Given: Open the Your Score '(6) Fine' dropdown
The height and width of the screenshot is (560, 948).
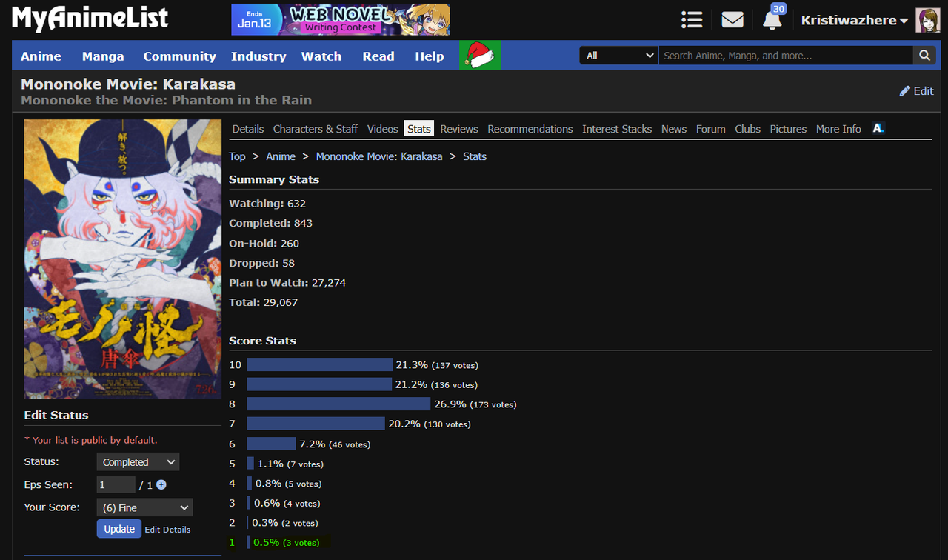Looking at the screenshot, I should click(144, 507).
